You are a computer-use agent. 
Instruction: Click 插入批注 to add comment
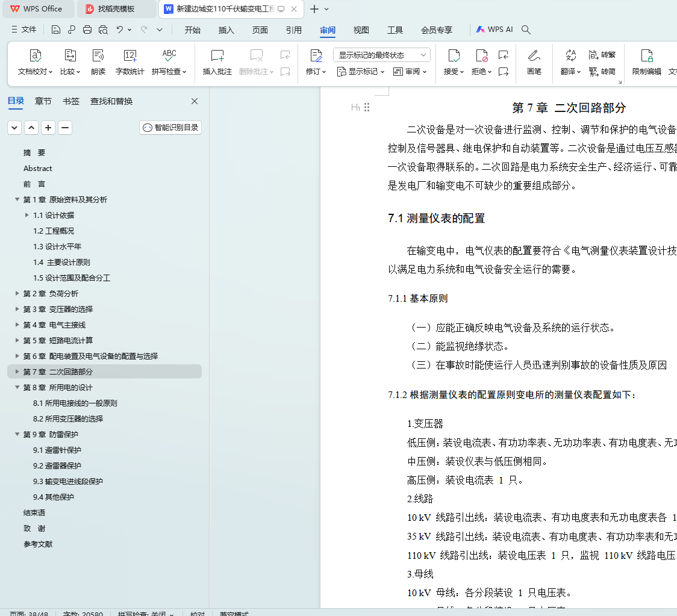217,62
